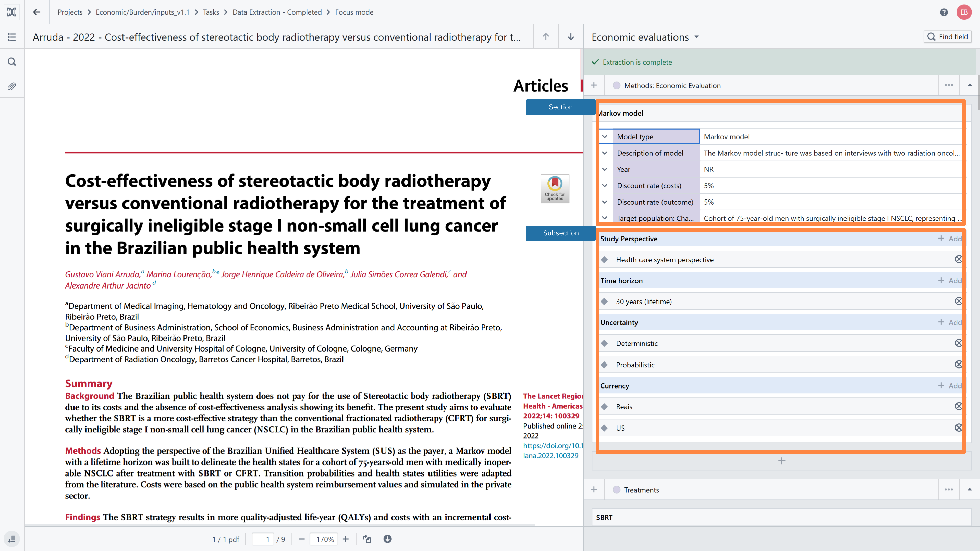Open Projects breadcrumb
The image size is (980, 551).
click(70, 12)
